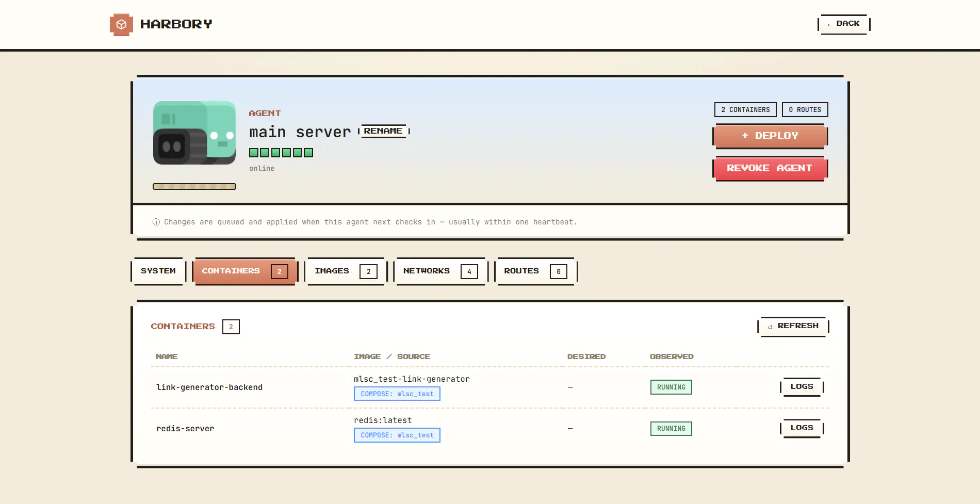This screenshot has width=980, height=504.
Task: Click the info icon beside queued changes note
Action: pos(156,222)
